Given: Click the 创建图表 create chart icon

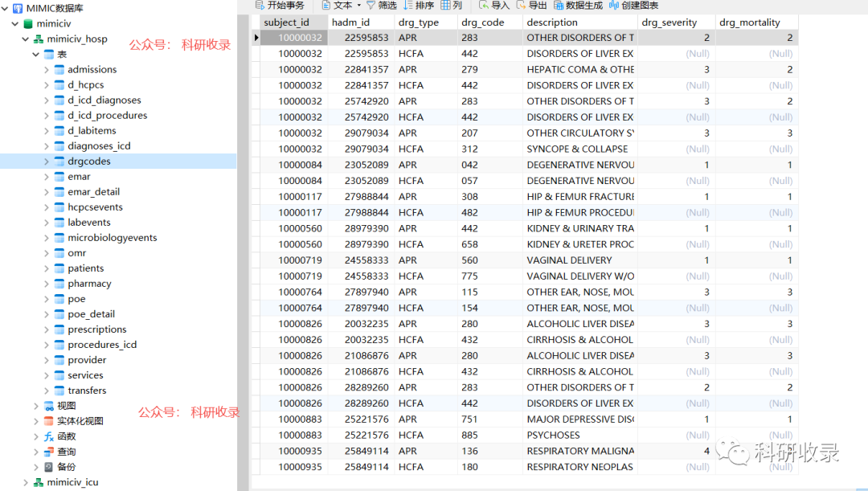Looking at the screenshot, I should pyautogui.click(x=616, y=5).
